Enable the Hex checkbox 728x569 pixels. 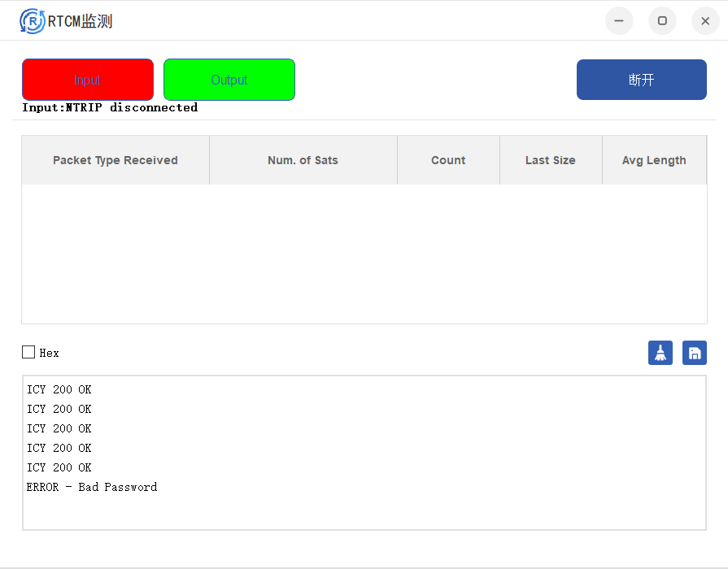point(28,352)
